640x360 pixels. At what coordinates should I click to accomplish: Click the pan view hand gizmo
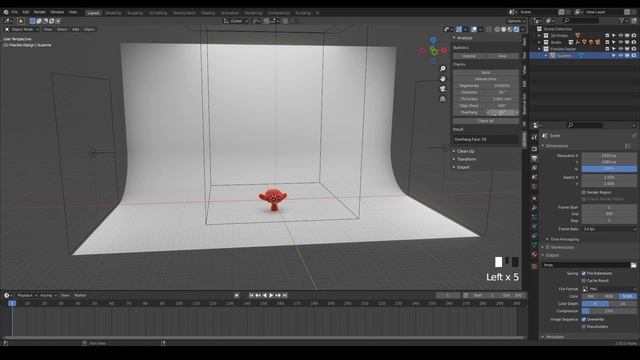pyautogui.click(x=443, y=78)
